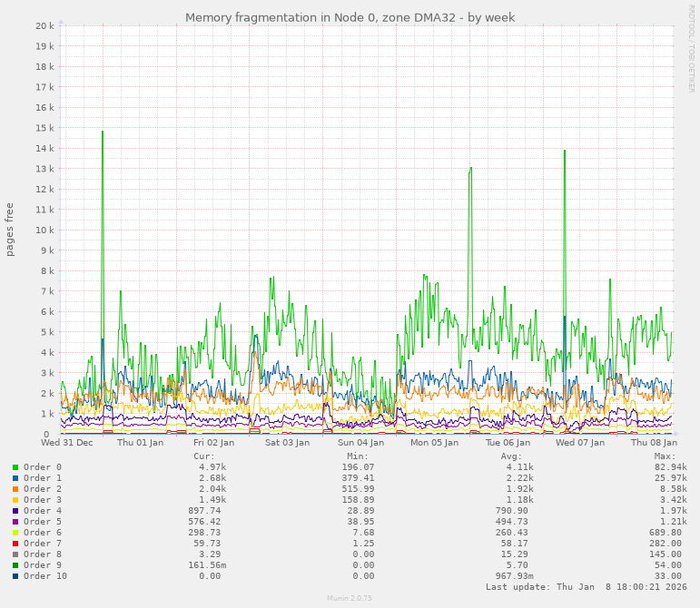Click the 'Order 0' legend label

(43, 467)
